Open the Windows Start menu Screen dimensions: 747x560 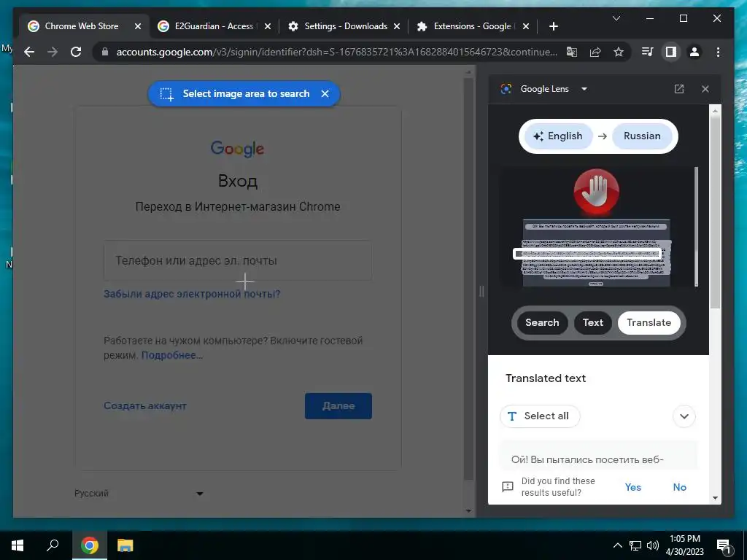(18, 545)
